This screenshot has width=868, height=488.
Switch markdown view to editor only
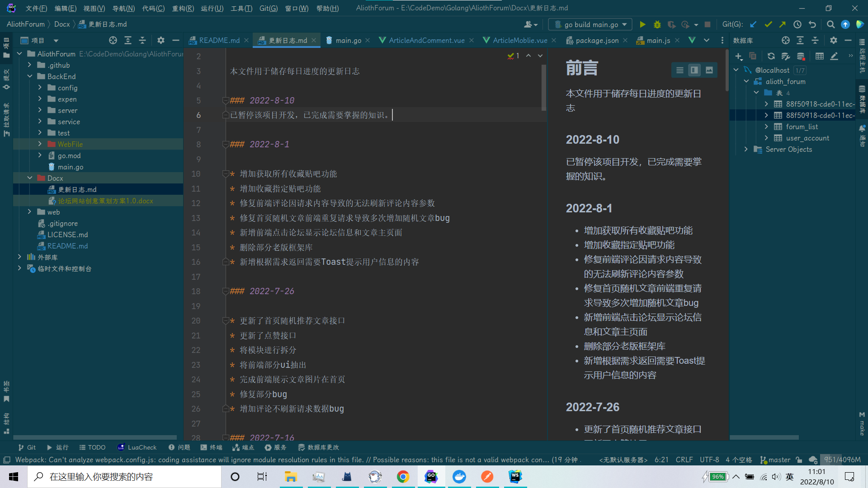tap(679, 70)
